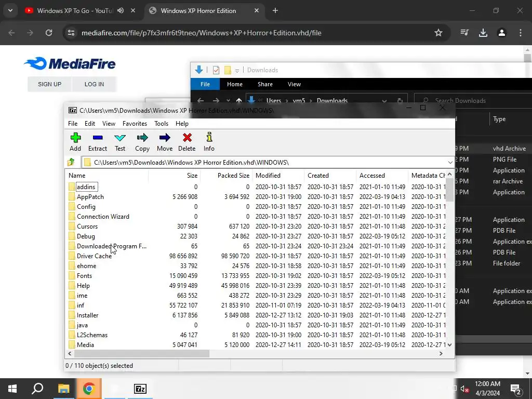View site information icon in address bar
This screenshot has width=532, height=399.
coord(71,33)
